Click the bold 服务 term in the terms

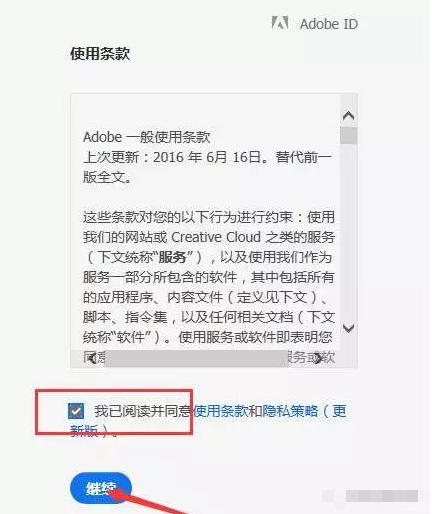click(x=172, y=257)
